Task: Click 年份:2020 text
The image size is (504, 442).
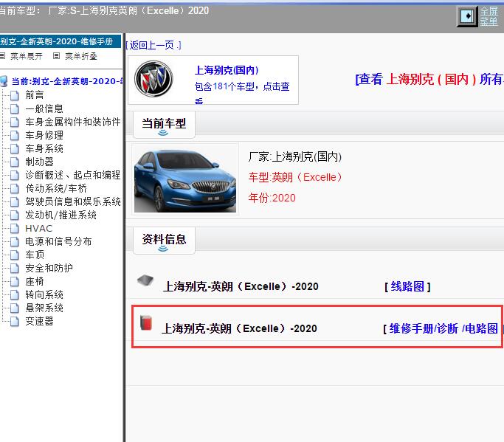Action: pyautogui.click(x=272, y=198)
